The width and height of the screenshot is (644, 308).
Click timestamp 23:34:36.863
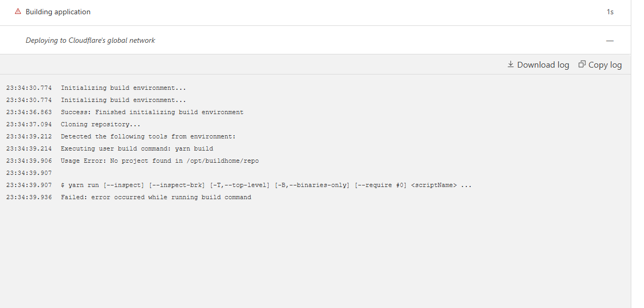29,113
